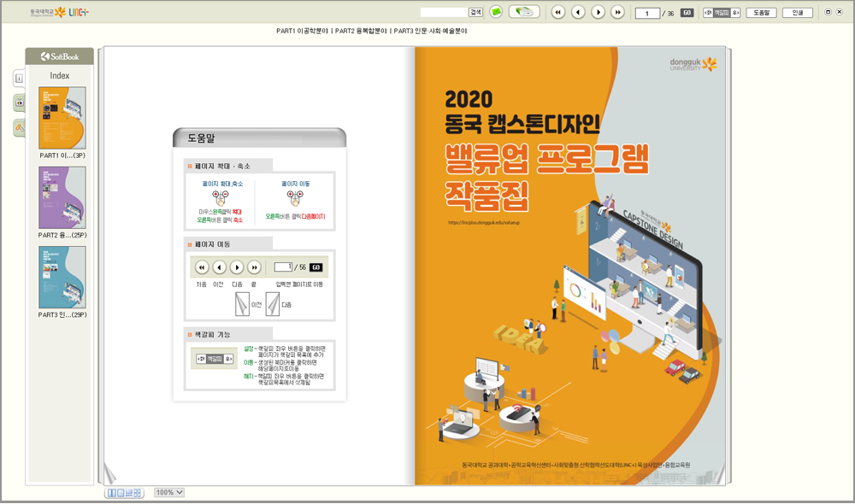Open the PART2 purple thumbnail in Index
Viewport: 855px width, 504px height.
[x=62, y=198]
